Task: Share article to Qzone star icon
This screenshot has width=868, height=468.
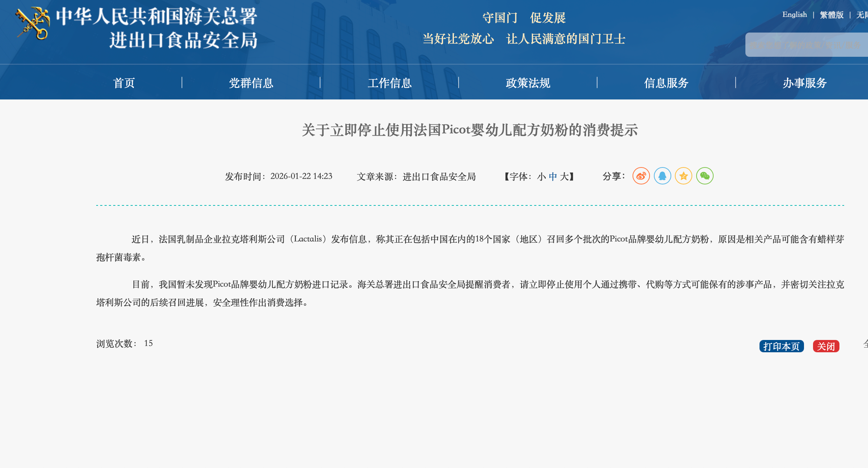Action: tap(683, 176)
